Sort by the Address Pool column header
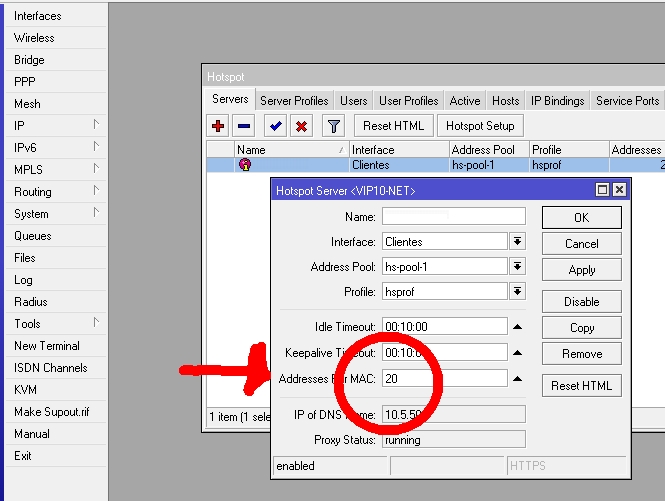This screenshot has height=501, width=665. (x=489, y=150)
